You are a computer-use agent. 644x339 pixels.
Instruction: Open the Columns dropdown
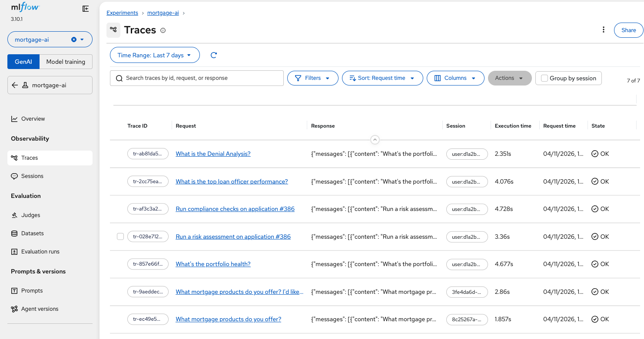pyautogui.click(x=455, y=78)
